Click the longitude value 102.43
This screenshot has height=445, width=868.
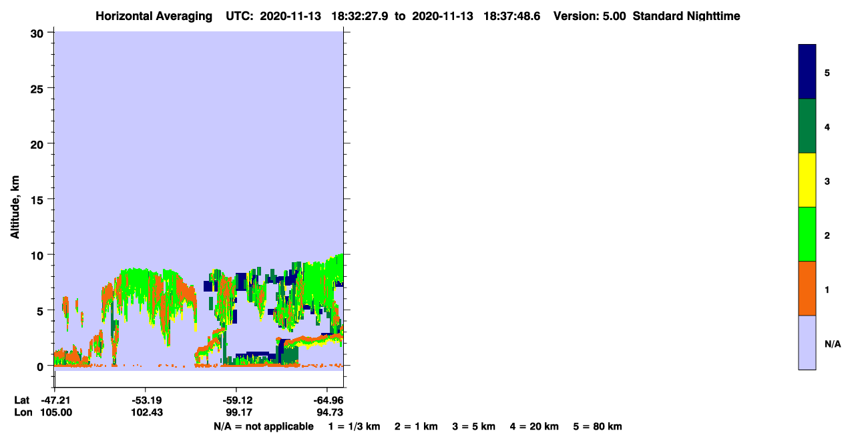[147, 413]
